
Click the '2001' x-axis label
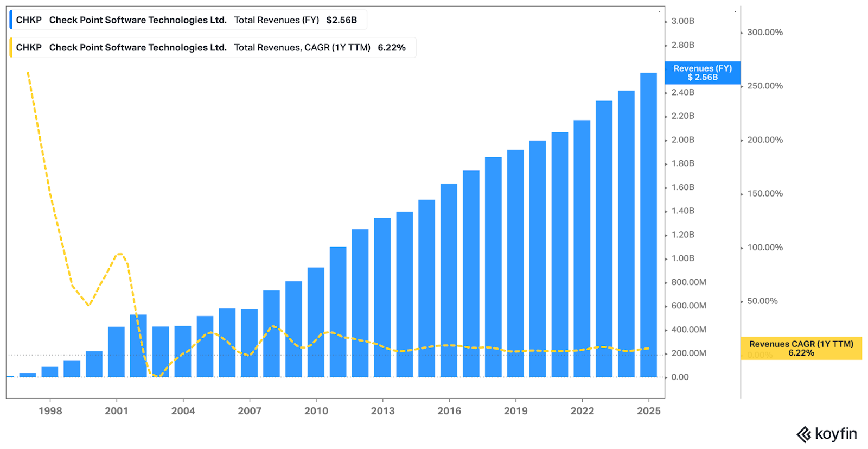[x=117, y=411]
